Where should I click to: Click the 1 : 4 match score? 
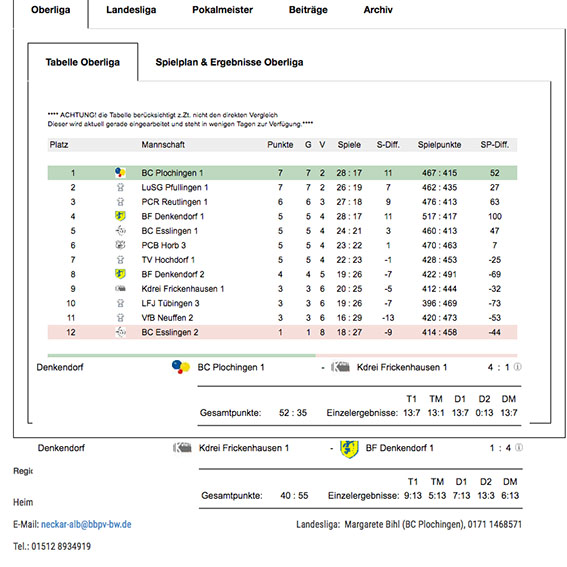500,448
